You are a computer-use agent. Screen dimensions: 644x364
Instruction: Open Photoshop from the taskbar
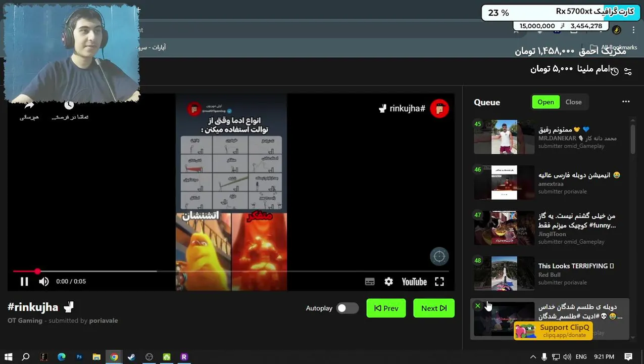[x=79, y=357]
